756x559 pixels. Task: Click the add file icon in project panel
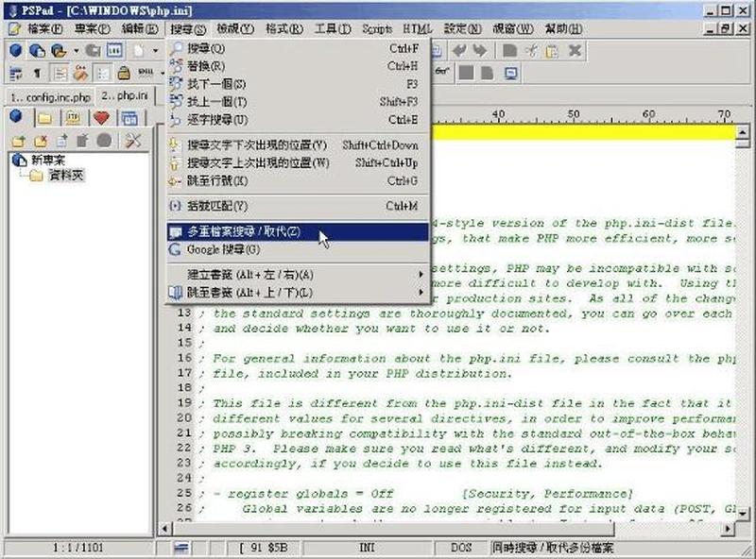(61, 141)
